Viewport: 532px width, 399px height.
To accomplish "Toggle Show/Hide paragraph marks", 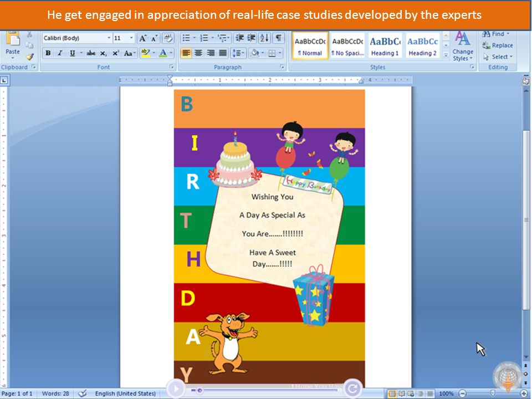I will 278,38.
